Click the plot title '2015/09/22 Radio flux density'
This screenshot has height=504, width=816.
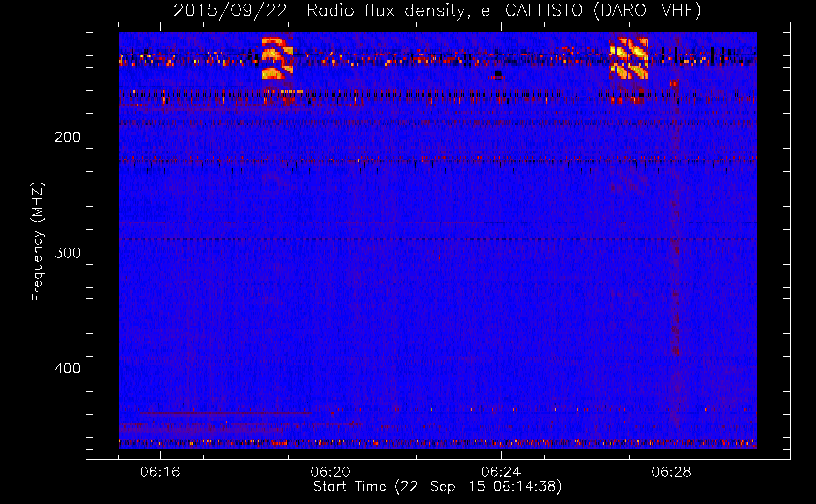click(437, 10)
